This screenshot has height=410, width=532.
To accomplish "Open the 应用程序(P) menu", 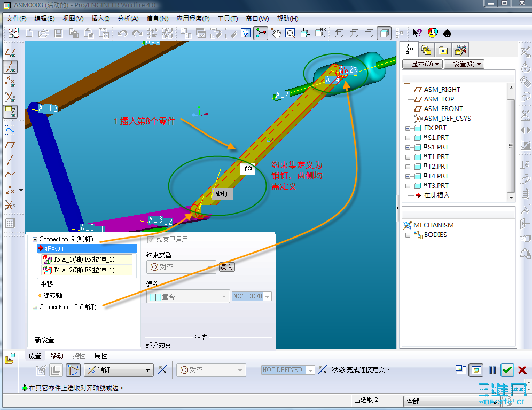I will tap(193, 19).
